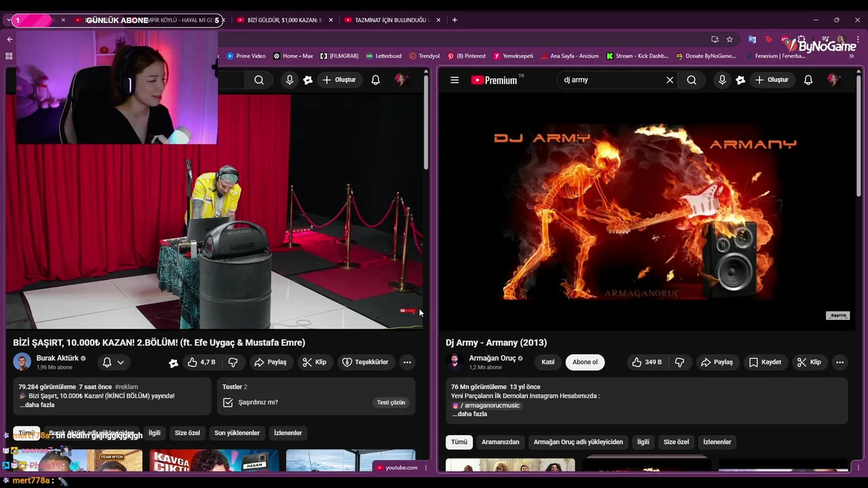Open more actions menu for Dj Army video
The width and height of the screenshot is (868, 488).
(x=840, y=363)
